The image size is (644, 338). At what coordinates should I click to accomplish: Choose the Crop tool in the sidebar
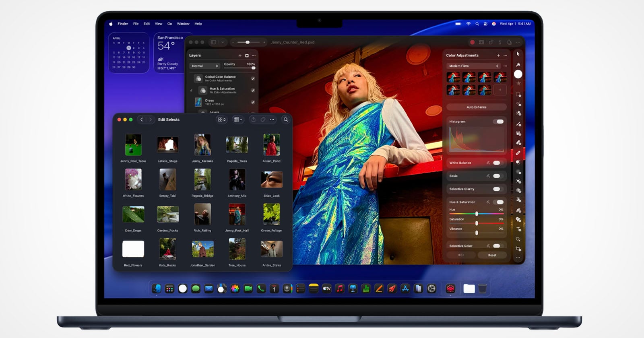pos(518,249)
